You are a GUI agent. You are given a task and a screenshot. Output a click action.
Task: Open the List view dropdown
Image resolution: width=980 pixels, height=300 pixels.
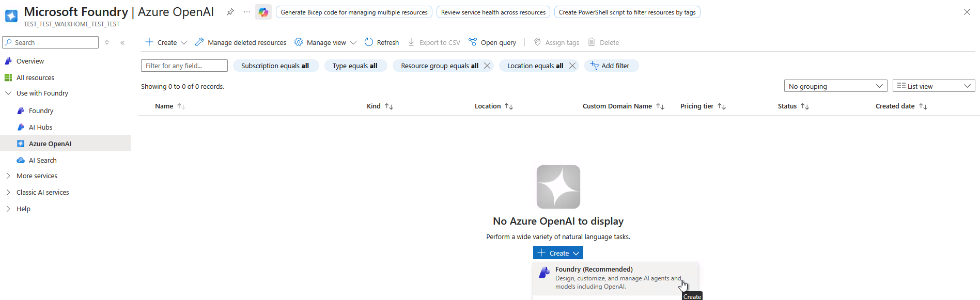[934, 86]
